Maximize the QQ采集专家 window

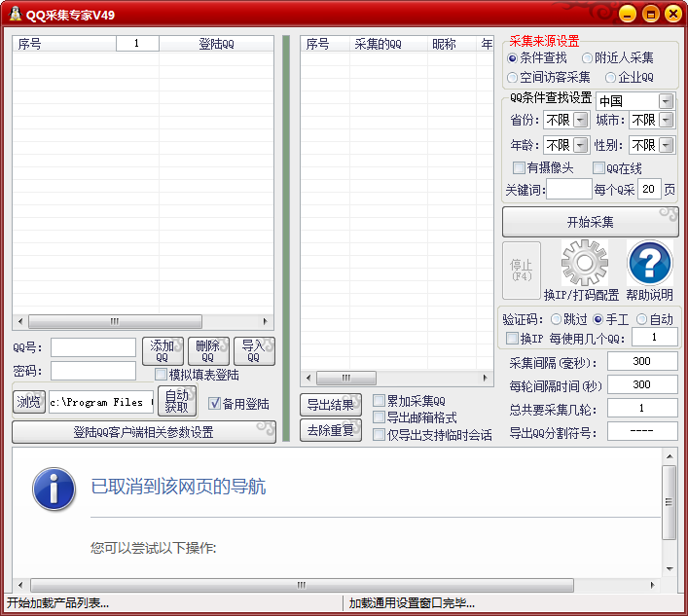[651, 14]
